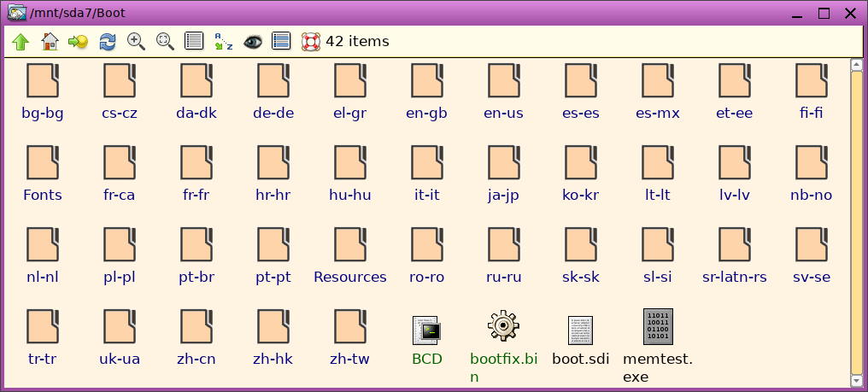Select the el-gr folder

350,92
